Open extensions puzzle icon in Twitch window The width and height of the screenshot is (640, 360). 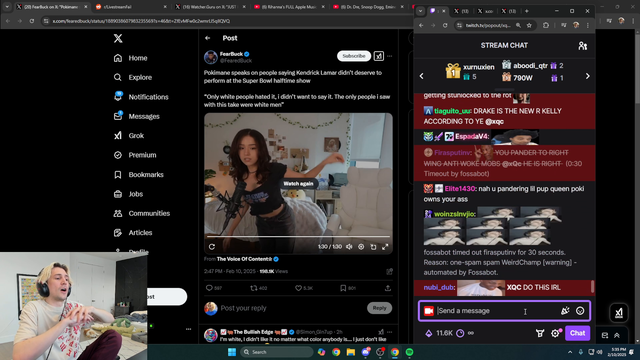(x=546, y=25)
